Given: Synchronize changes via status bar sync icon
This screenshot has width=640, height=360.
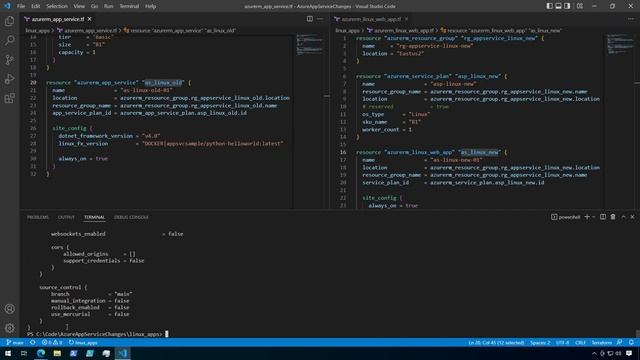Looking at the screenshot, I should 33,342.
